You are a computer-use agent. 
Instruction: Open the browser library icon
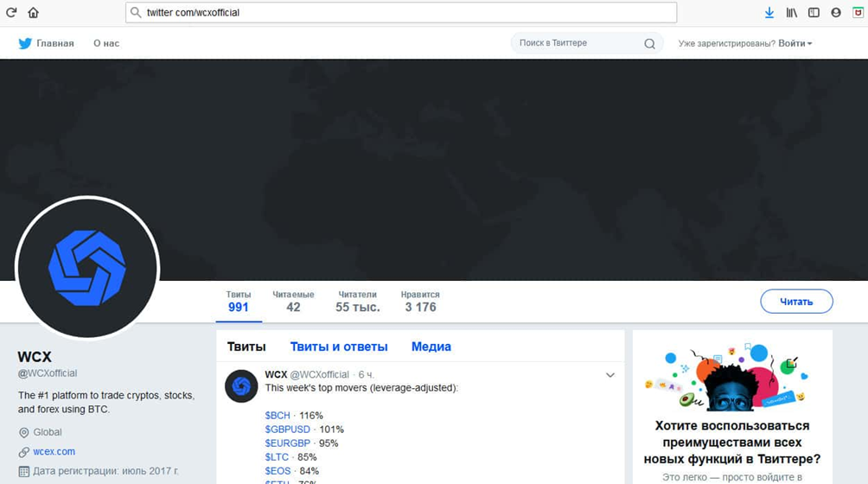click(x=792, y=12)
